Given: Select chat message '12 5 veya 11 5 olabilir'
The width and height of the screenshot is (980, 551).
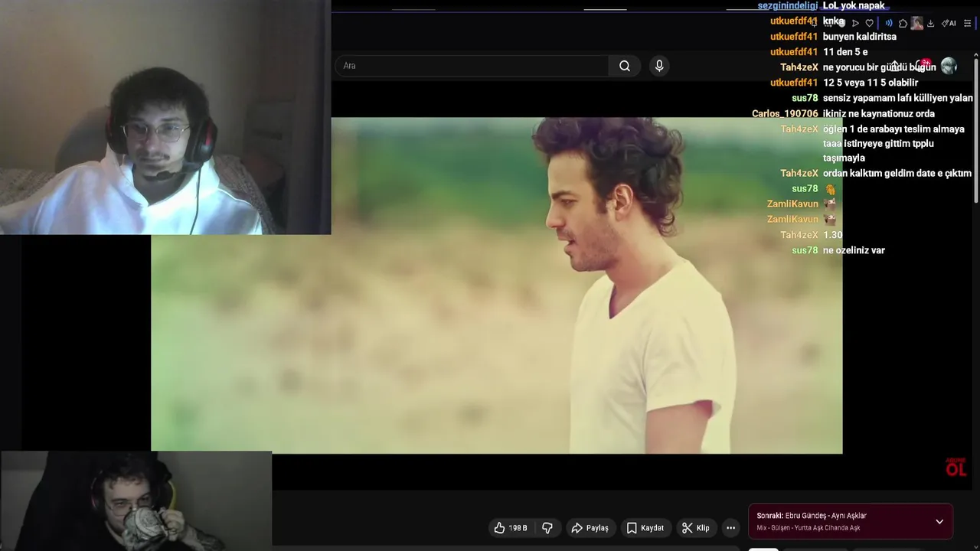Looking at the screenshot, I should pyautogui.click(x=871, y=83).
